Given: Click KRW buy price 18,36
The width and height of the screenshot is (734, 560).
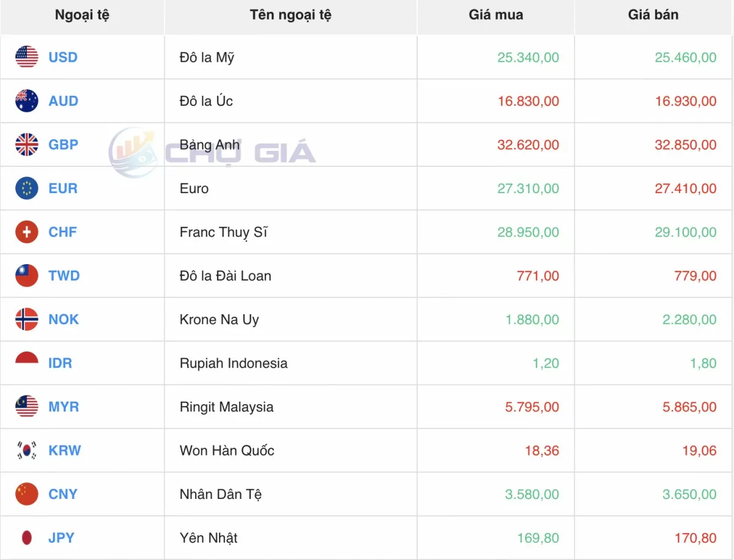Looking at the screenshot, I should [x=542, y=451].
